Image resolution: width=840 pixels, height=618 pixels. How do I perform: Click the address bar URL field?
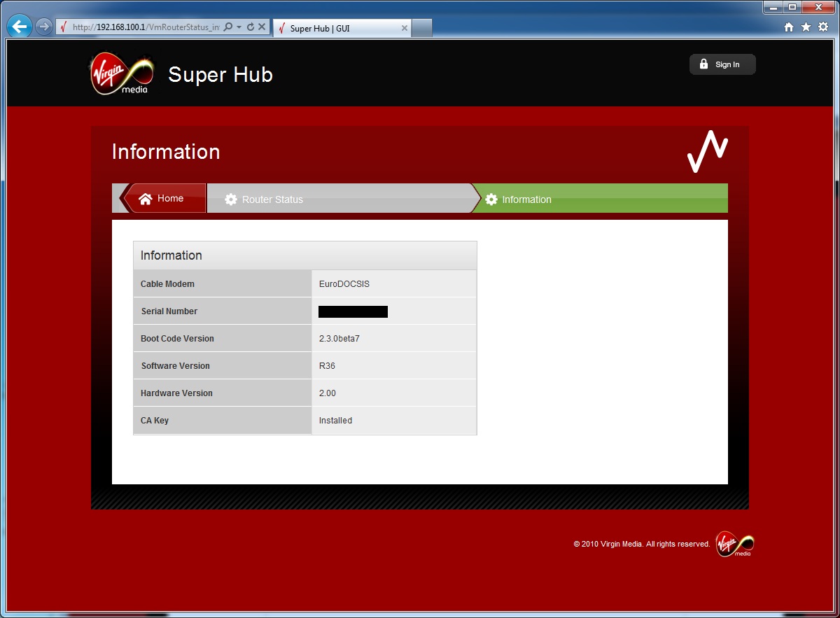coord(146,27)
